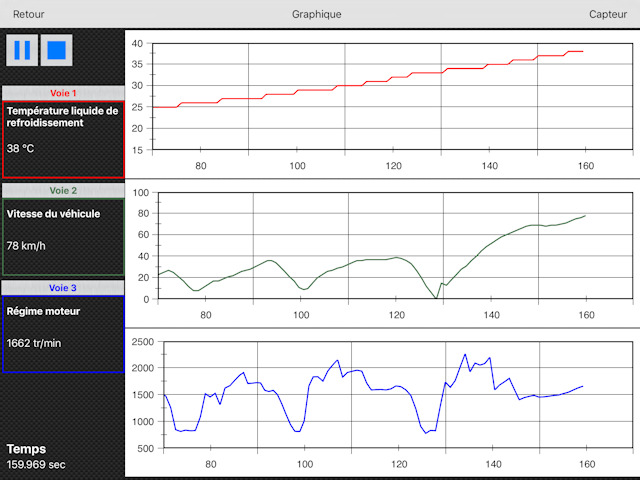
Task: Click the red curve's end point at 38
Action: [582, 51]
